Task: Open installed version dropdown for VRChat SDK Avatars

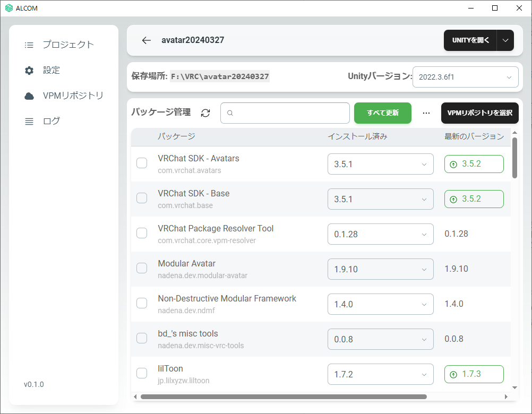Action: click(380, 164)
